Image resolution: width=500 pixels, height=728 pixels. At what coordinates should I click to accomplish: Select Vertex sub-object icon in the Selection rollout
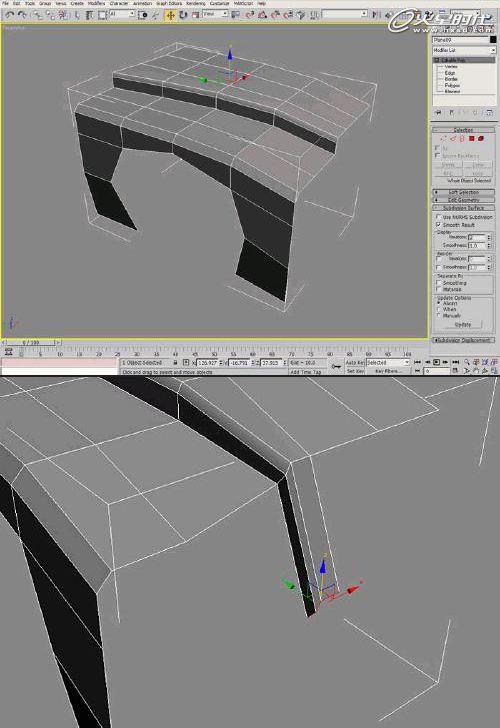point(443,138)
